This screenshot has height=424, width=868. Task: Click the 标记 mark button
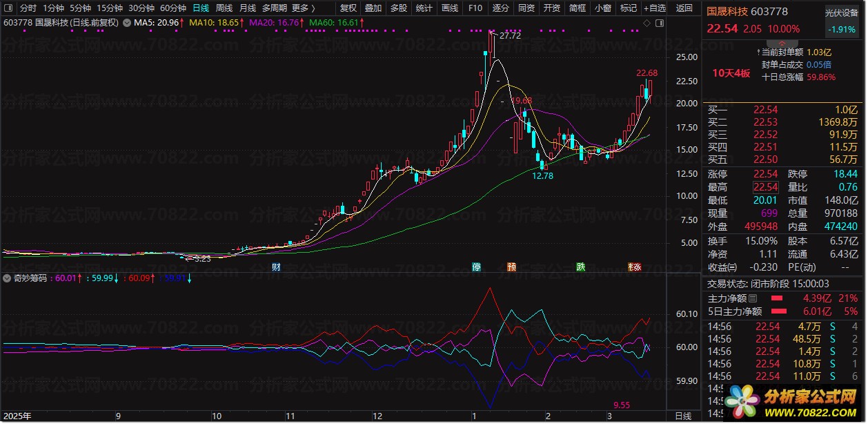click(628, 8)
